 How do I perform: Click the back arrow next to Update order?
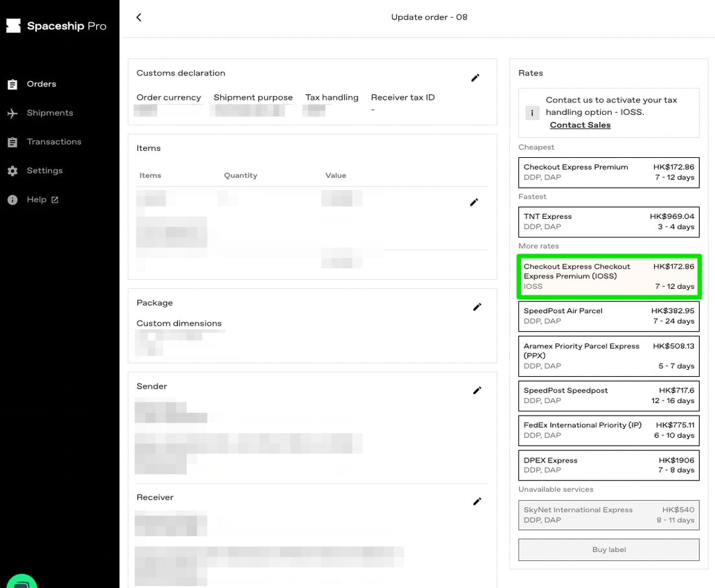pos(139,17)
